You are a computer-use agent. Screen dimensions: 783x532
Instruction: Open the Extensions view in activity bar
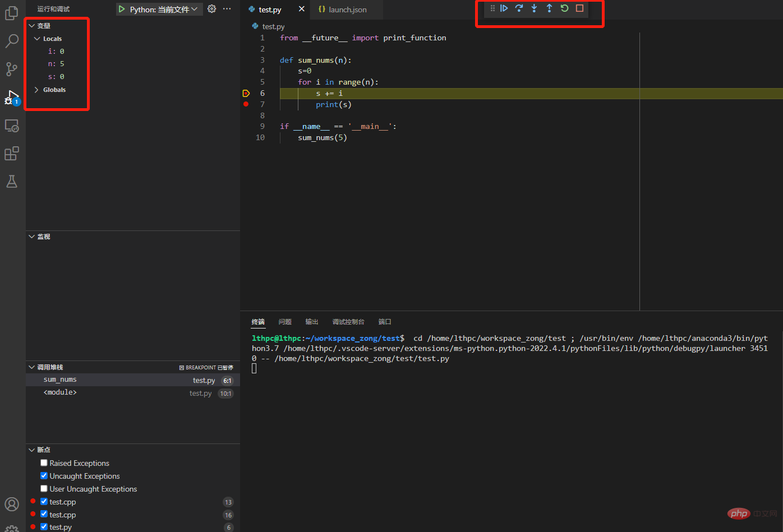(12, 154)
